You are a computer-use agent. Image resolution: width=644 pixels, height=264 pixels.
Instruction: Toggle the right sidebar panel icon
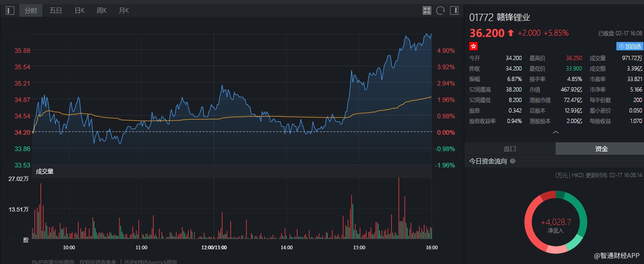(454, 10)
